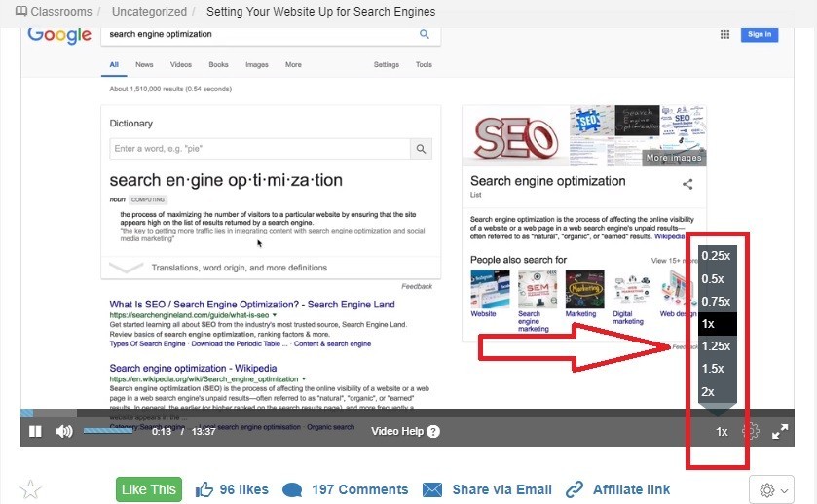Select 0.75x playback speed
This screenshot has width=817, height=504.
click(717, 302)
